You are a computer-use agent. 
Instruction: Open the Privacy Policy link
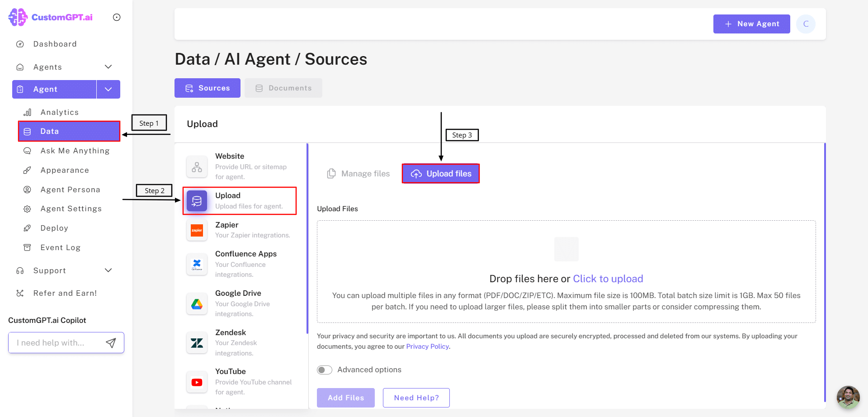click(427, 346)
